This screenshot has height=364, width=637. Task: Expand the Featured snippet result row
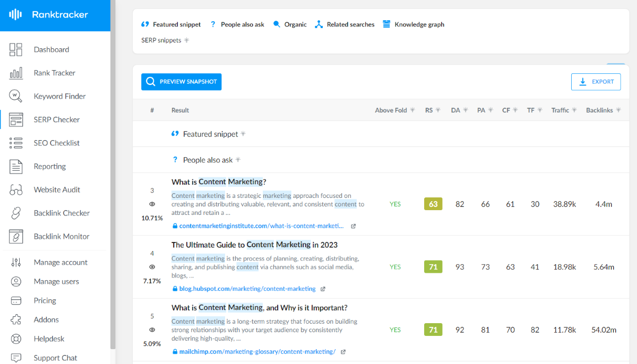(380, 134)
